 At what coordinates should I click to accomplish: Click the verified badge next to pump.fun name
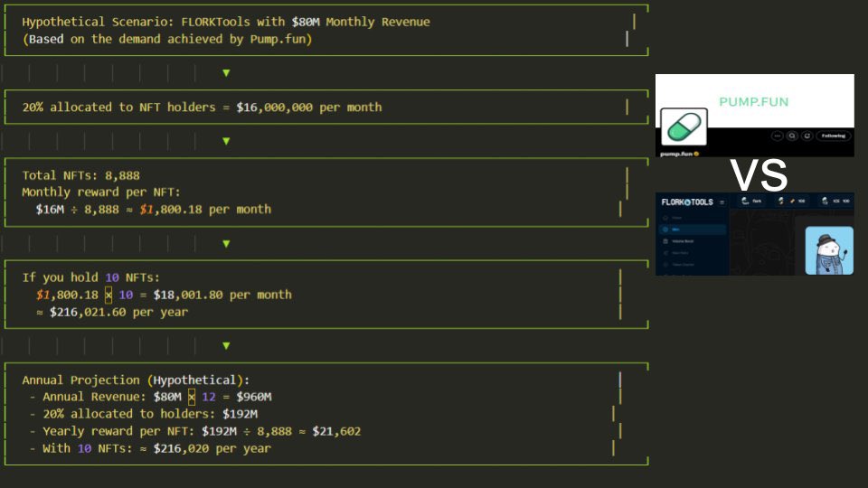pos(696,154)
